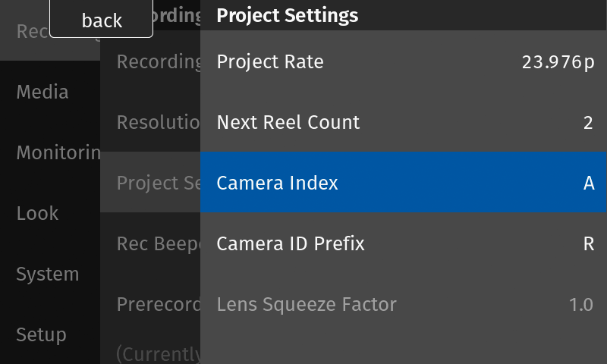Change the 23.976p project rate value
607x364 pixels.
(x=558, y=62)
